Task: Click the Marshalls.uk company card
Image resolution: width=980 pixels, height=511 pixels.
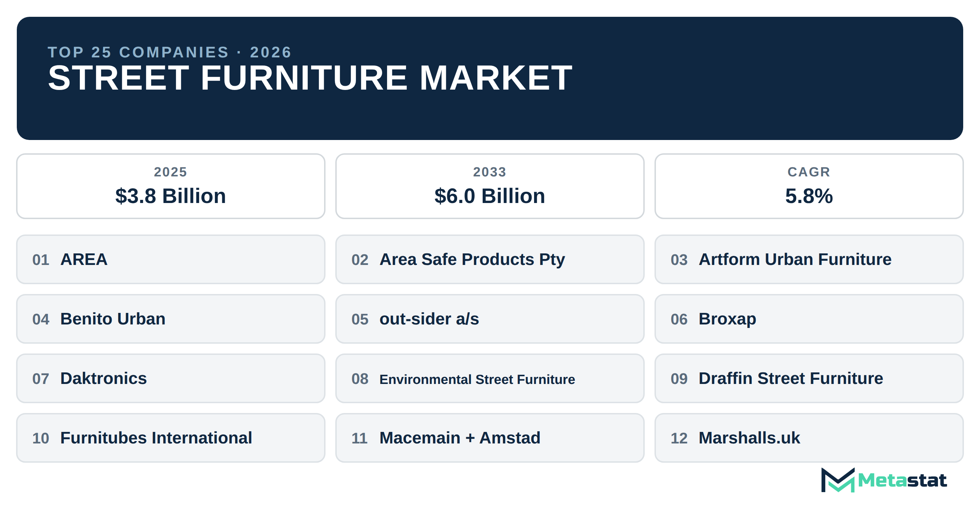Action: click(809, 438)
